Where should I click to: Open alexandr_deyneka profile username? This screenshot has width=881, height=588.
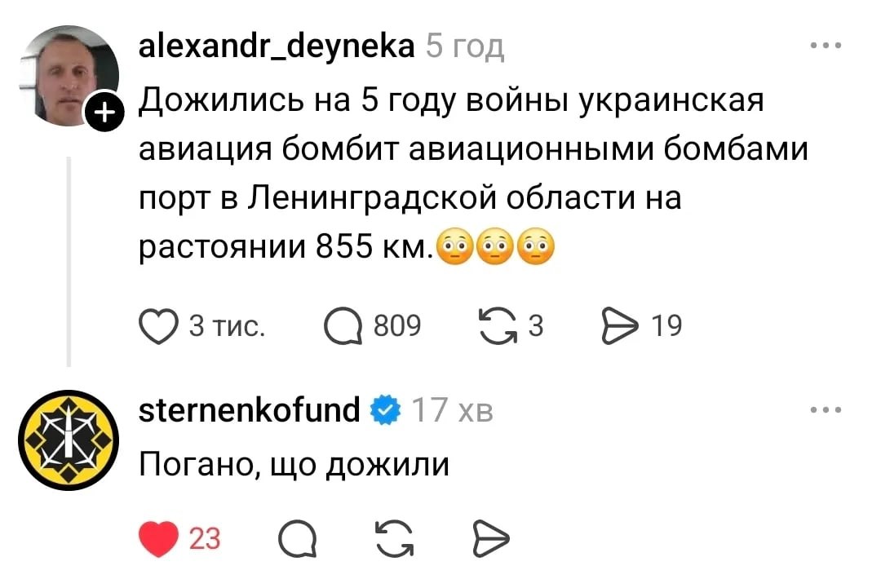coord(277,46)
